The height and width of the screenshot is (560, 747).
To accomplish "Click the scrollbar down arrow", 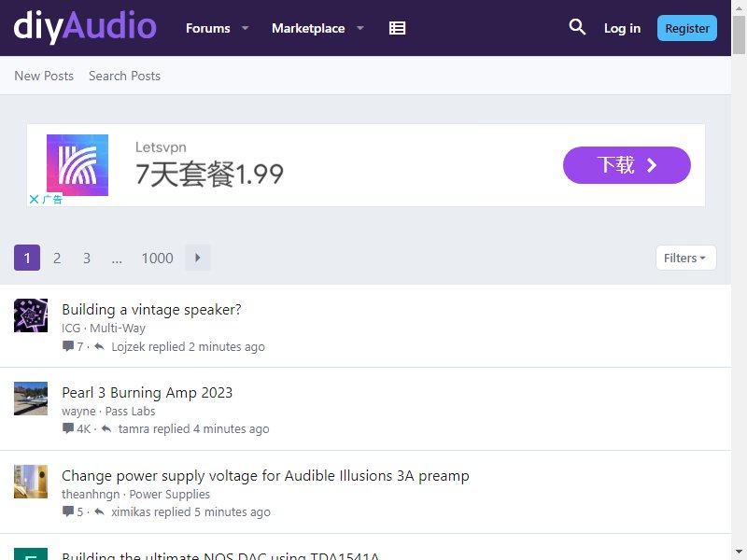I will (x=739, y=553).
